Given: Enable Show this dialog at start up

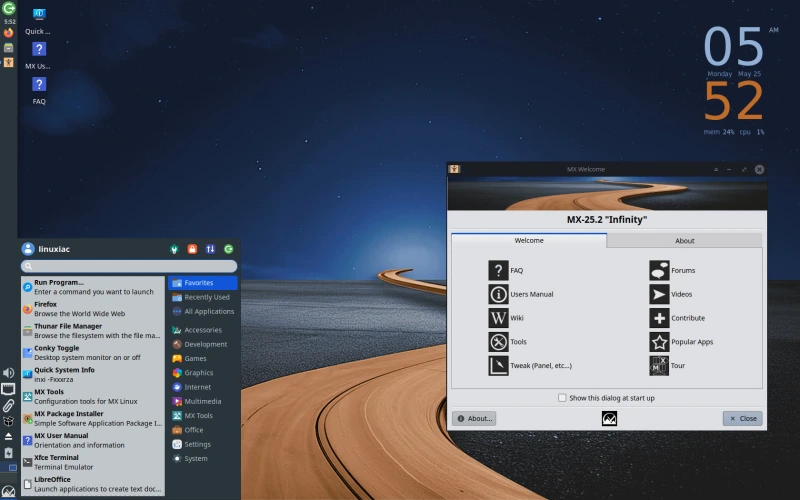Looking at the screenshot, I should point(562,398).
